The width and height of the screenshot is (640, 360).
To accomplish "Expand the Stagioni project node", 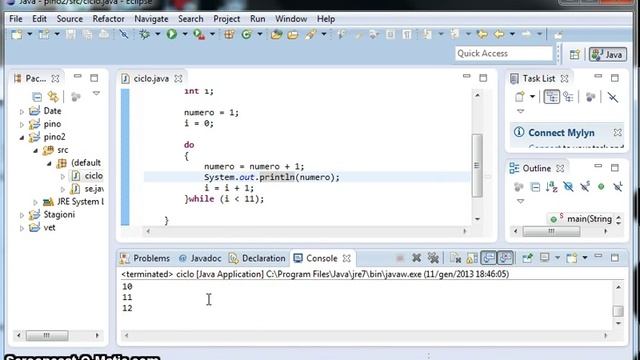I will click(22, 215).
